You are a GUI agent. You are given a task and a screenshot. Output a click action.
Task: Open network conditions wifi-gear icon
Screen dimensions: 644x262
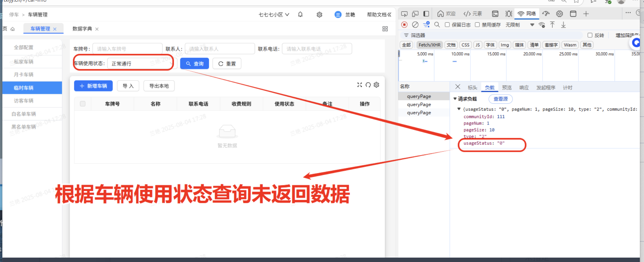click(542, 25)
